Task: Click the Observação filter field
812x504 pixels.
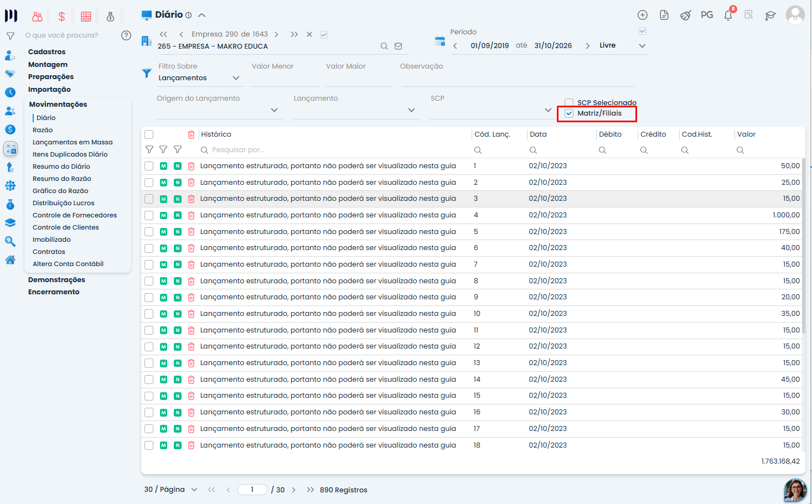Action: (518, 78)
